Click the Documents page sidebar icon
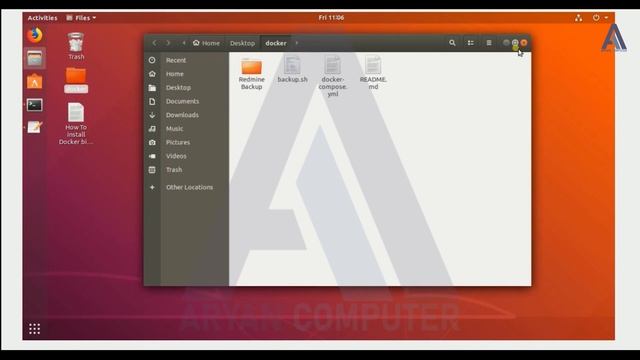This screenshot has height=360, width=640. (152, 101)
